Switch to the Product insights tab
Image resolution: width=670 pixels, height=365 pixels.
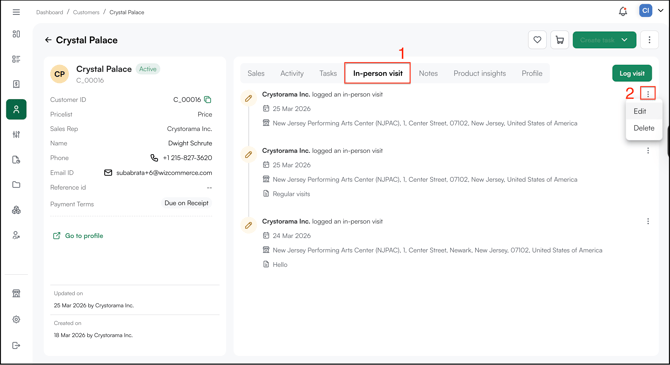[479, 74]
